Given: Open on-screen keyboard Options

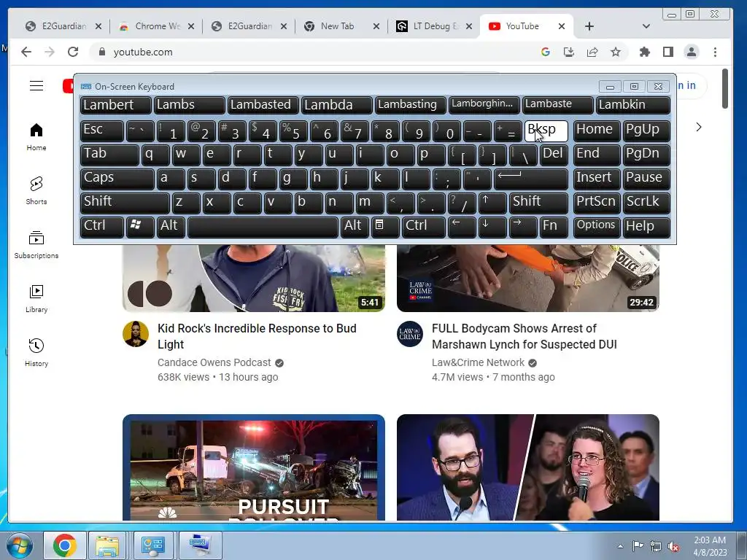Looking at the screenshot, I should [x=597, y=227].
